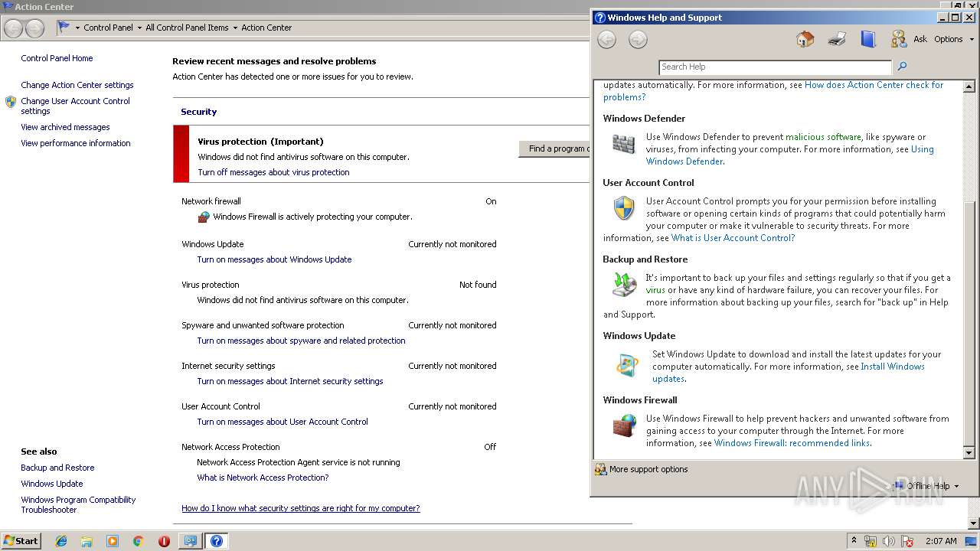Select Control Panel breadcrumb
The image size is (980, 551).
point(108,28)
